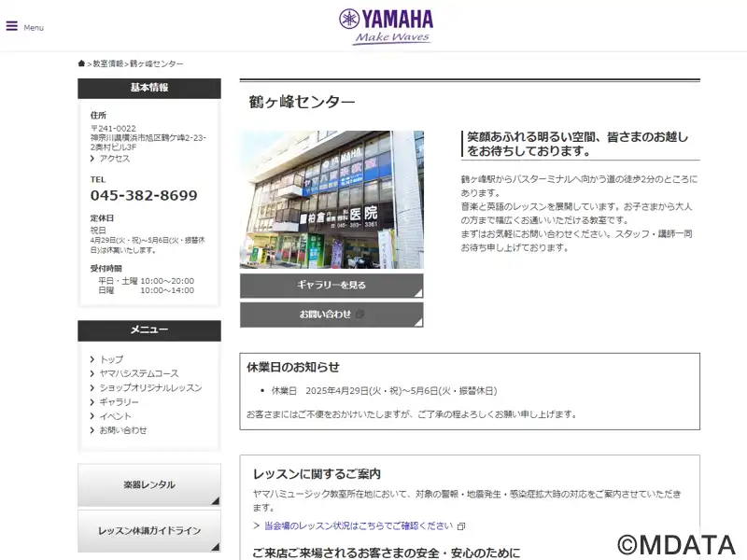Select ショップオリジナルレッスン in side menu
This screenshot has width=747, height=560.
[x=150, y=388]
